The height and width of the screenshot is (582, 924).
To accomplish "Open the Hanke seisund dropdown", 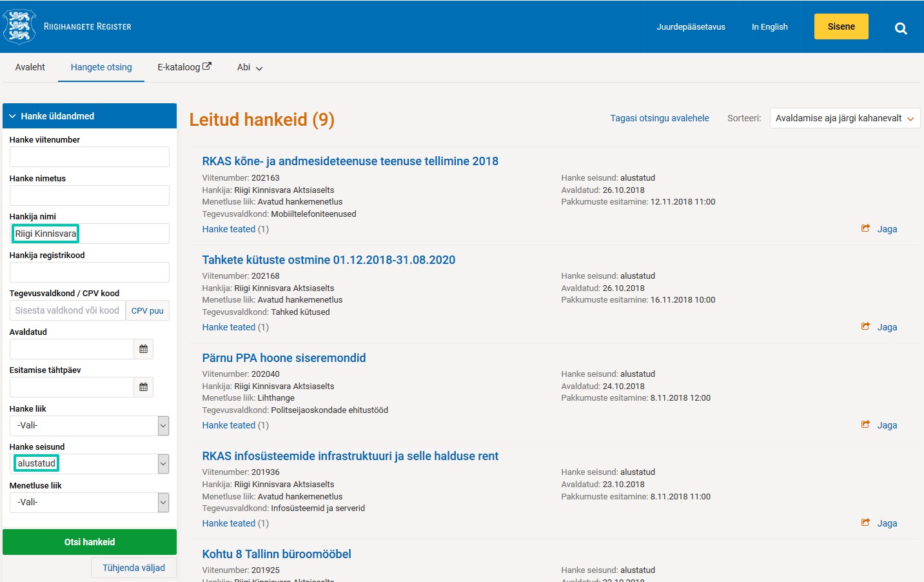I will click(x=162, y=464).
